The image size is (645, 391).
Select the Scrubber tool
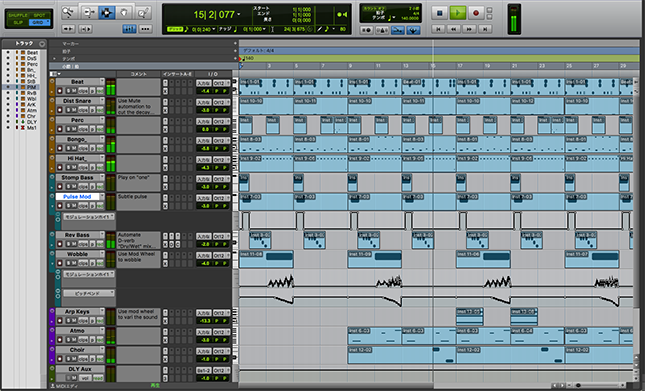(143, 13)
